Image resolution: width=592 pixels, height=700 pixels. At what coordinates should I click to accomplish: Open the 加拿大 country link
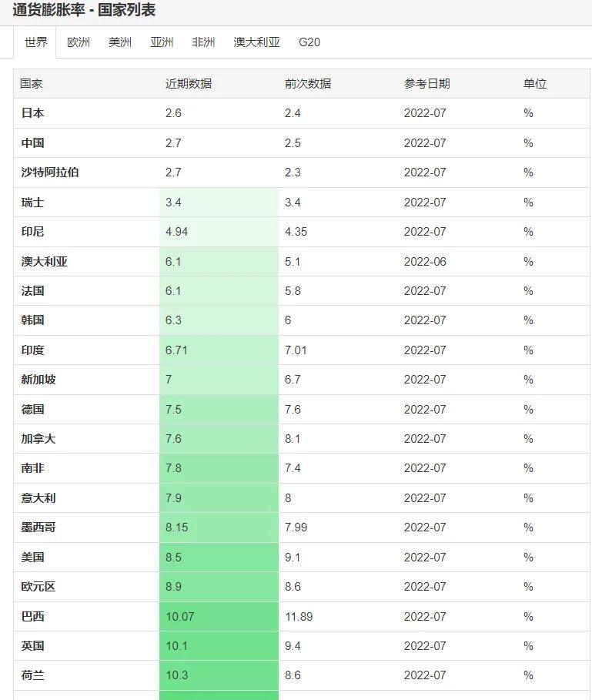(x=38, y=439)
